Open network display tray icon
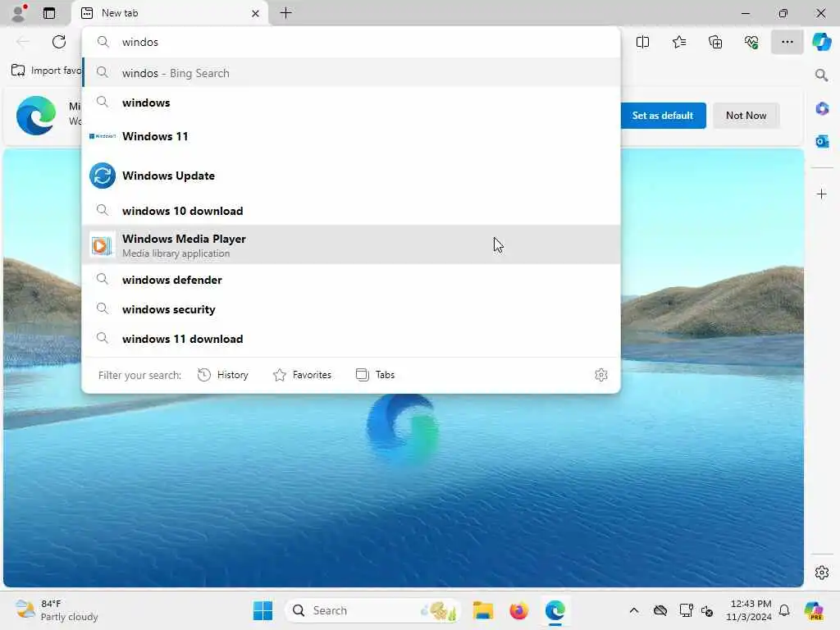Screen dimensions: 840x630 tap(686, 610)
